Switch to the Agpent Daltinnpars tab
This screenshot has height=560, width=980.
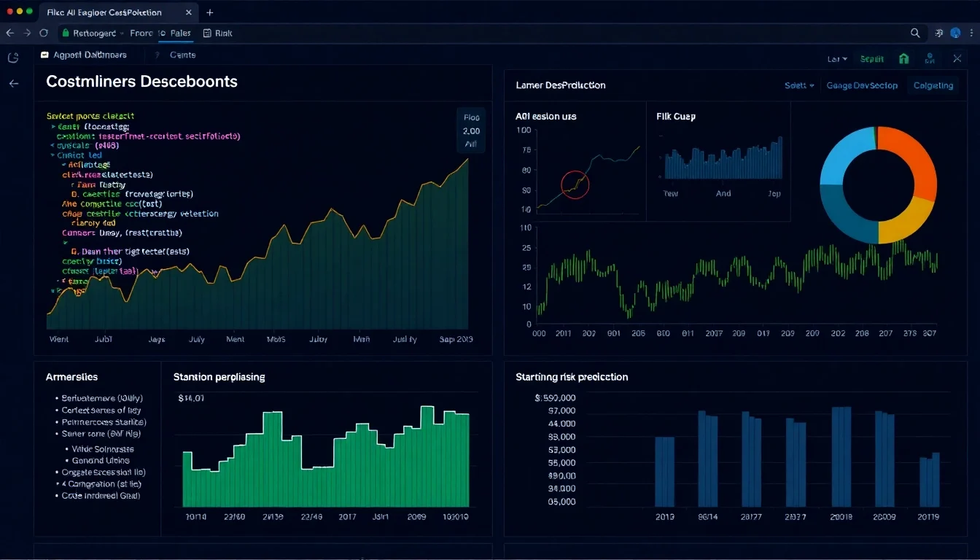(90, 55)
